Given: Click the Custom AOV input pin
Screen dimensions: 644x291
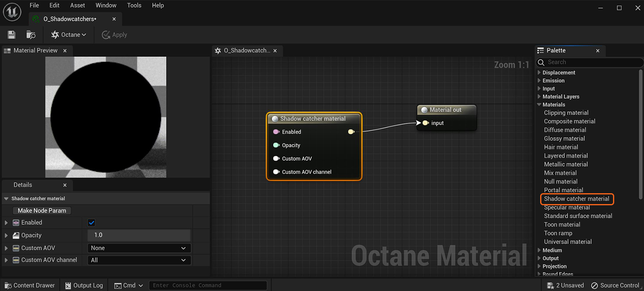Looking at the screenshot, I should click(276, 158).
